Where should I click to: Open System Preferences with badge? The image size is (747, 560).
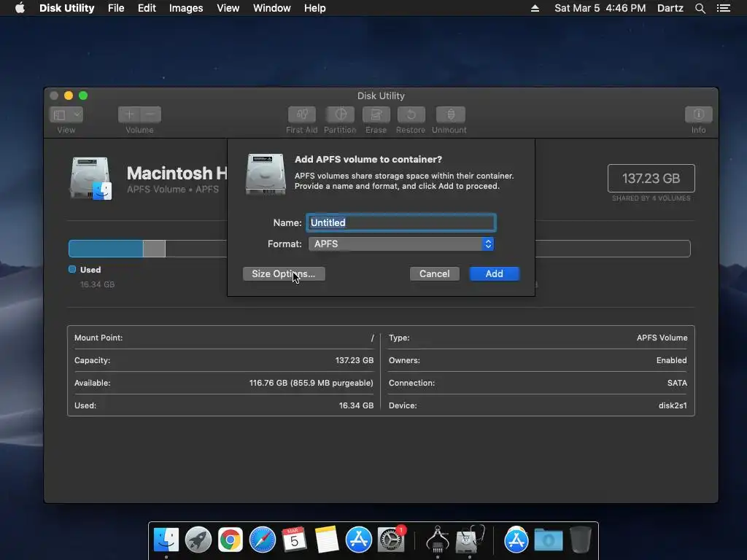(391, 540)
